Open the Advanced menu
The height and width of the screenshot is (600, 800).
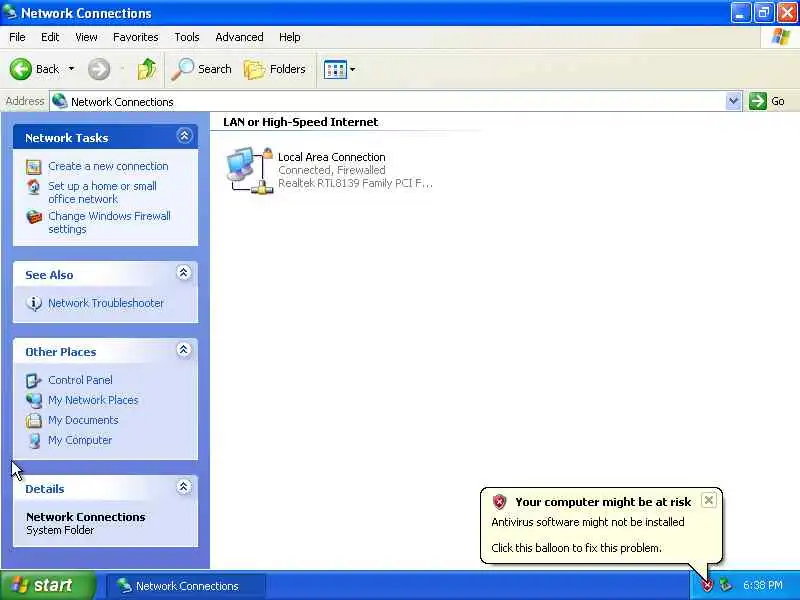[x=239, y=37]
